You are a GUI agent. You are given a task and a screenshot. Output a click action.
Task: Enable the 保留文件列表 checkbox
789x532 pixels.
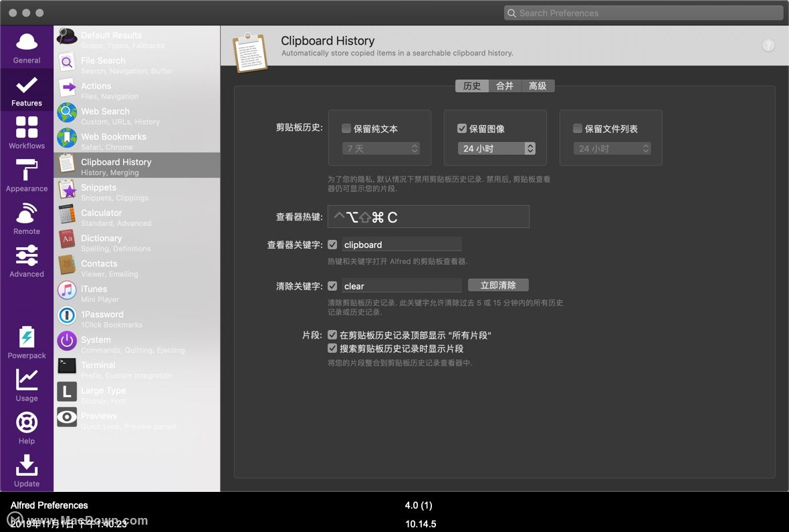pyautogui.click(x=578, y=129)
